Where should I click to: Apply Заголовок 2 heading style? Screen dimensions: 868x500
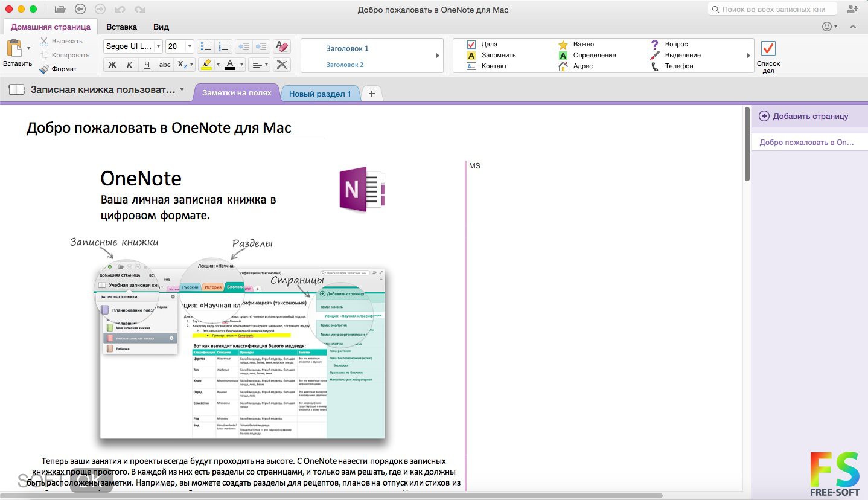(345, 65)
